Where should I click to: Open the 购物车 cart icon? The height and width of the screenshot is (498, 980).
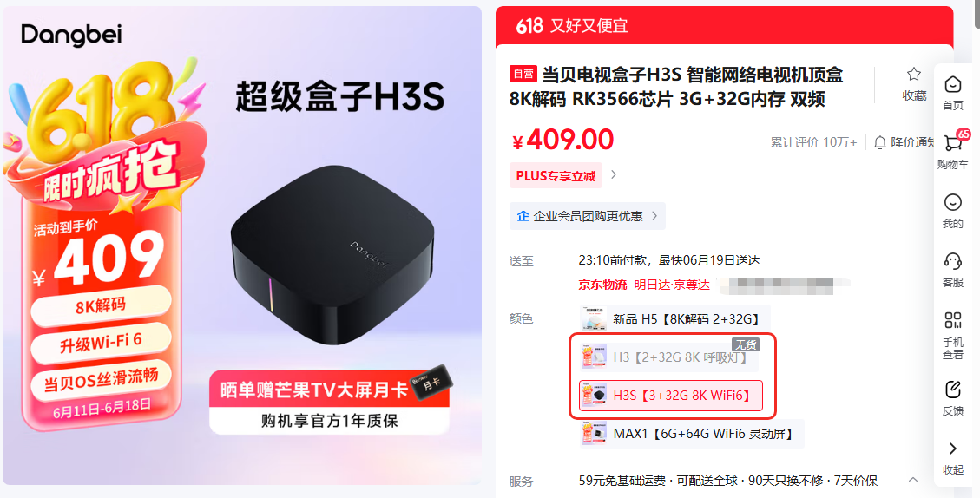click(953, 142)
